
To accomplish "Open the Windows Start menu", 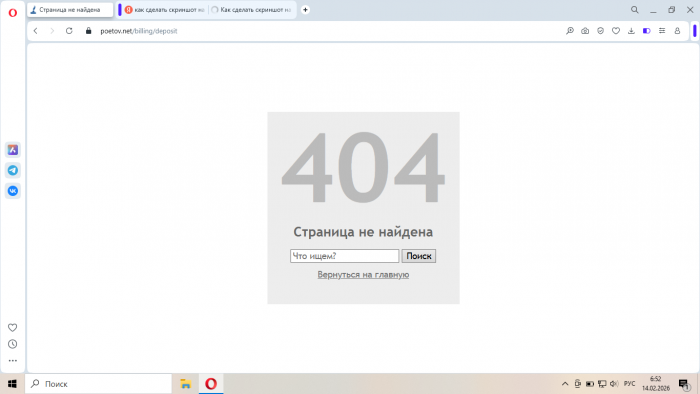I will [12, 384].
